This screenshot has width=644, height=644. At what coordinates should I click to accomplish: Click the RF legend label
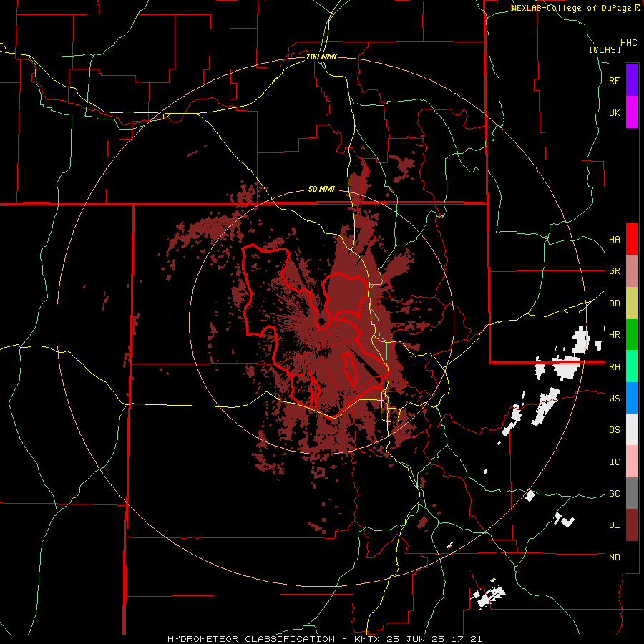tap(615, 80)
